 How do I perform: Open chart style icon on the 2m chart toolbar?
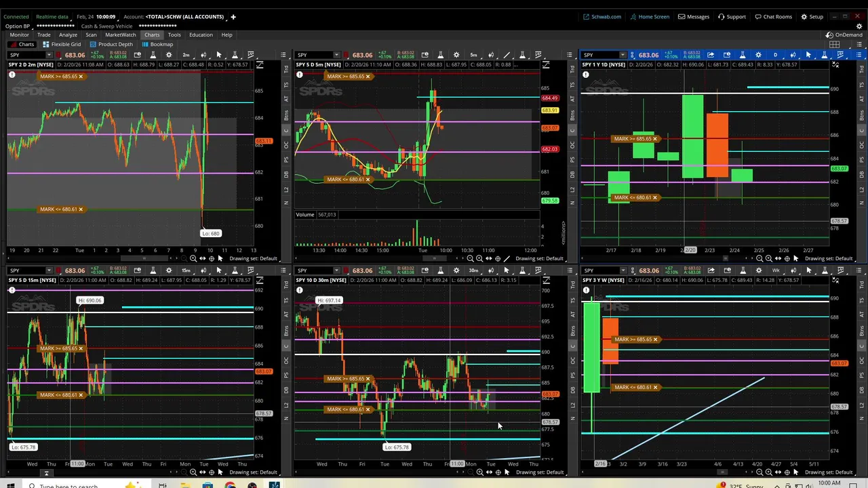pos(203,55)
